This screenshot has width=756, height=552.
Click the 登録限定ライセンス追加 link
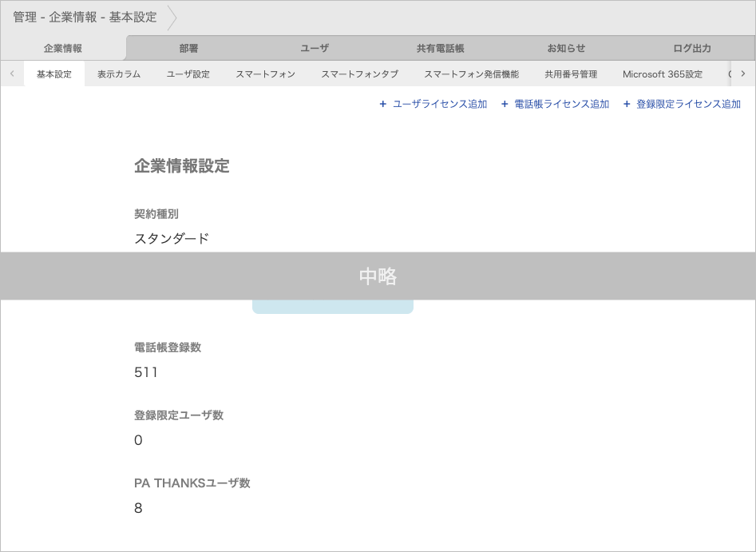pos(683,104)
